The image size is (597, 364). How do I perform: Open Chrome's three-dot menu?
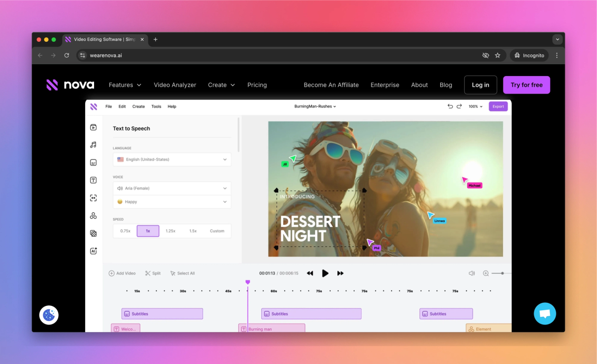557,55
